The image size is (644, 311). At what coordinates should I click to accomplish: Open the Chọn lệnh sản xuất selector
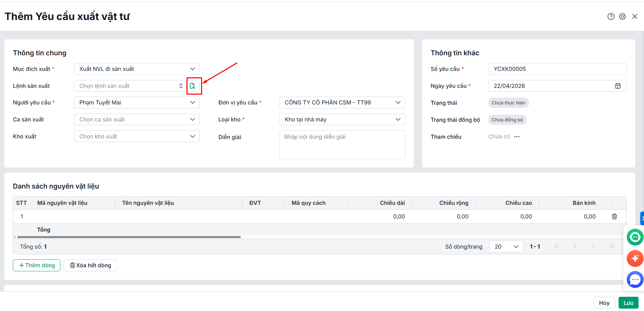[x=130, y=86]
